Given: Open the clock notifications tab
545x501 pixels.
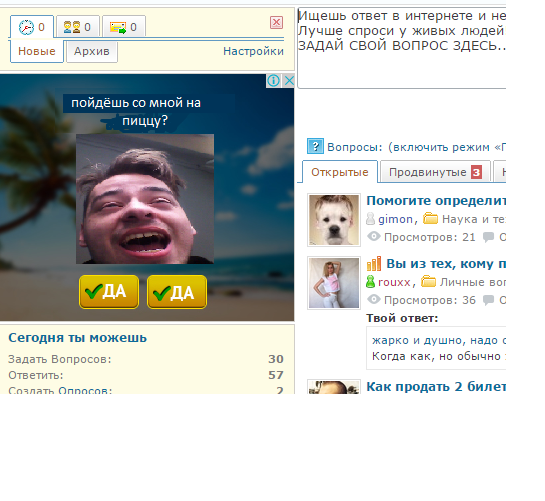Looking at the screenshot, I should [x=32, y=27].
